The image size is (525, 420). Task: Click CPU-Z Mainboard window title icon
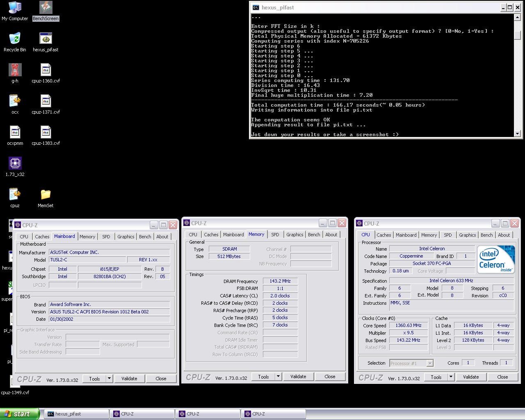18,225
